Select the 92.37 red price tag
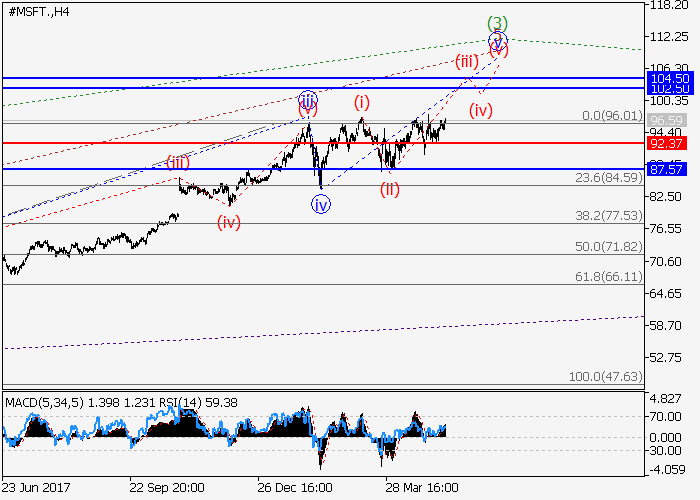The image size is (700, 500). click(x=667, y=143)
